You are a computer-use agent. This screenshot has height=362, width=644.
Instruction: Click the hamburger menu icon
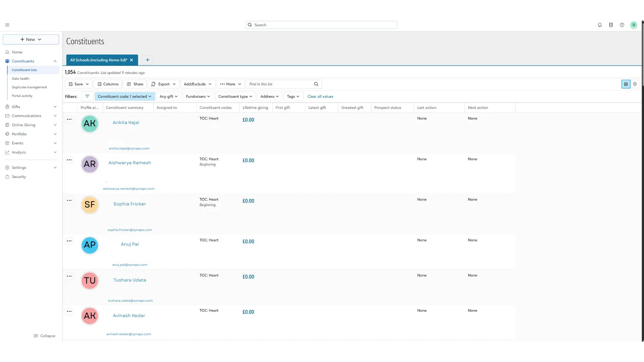(x=7, y=25)
